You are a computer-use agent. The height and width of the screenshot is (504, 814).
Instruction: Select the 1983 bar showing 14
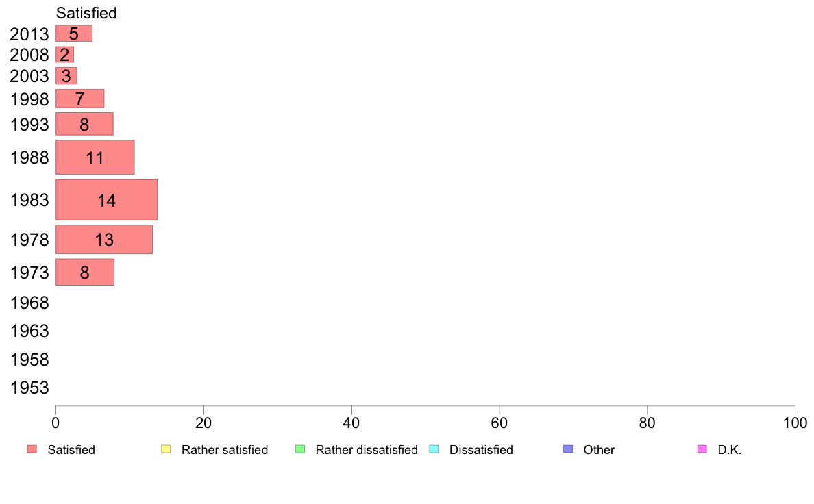(106, 200)
